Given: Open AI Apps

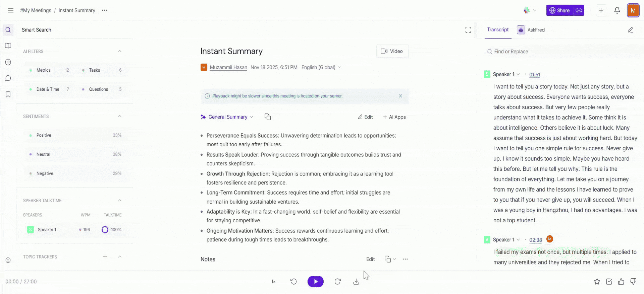Looking at the screenshot, I should (x=394, y=117).
